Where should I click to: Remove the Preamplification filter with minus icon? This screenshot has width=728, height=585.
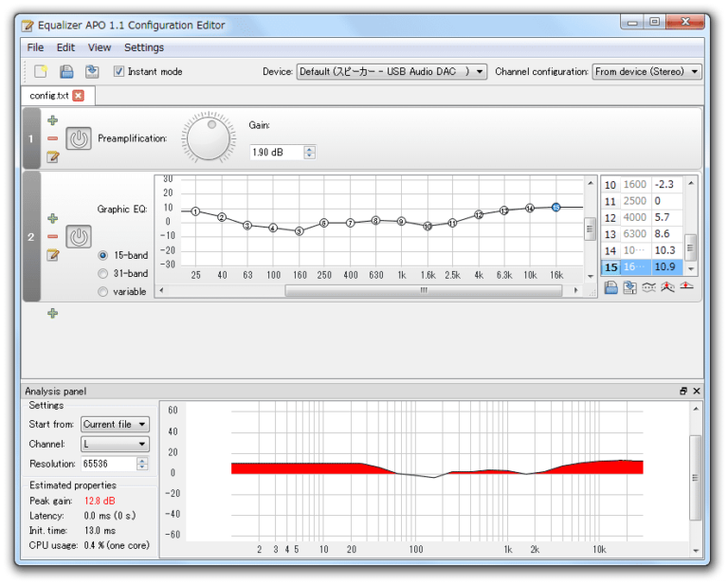click(52, 138)
